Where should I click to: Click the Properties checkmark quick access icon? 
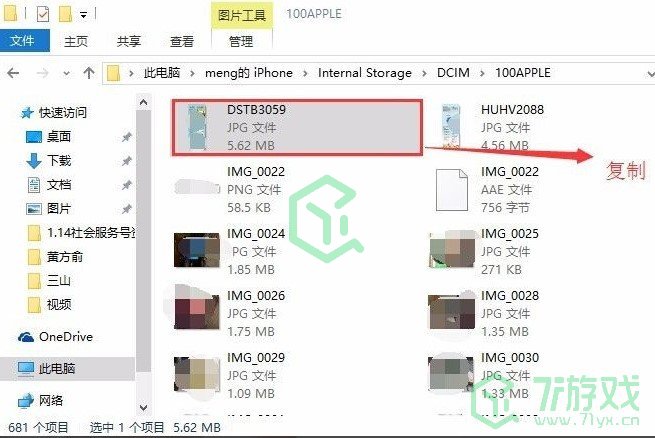tap(43, 15)
